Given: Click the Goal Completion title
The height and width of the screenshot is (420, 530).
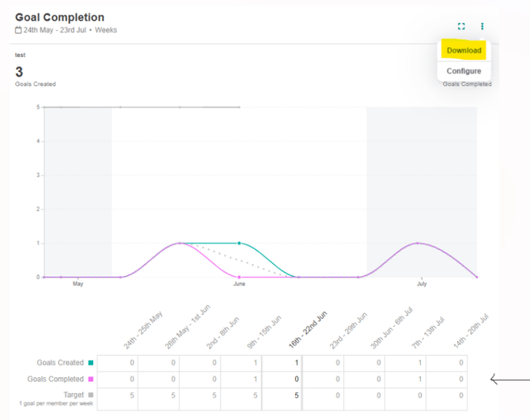Looking at the screenshot, I should [x=59, y=17].
